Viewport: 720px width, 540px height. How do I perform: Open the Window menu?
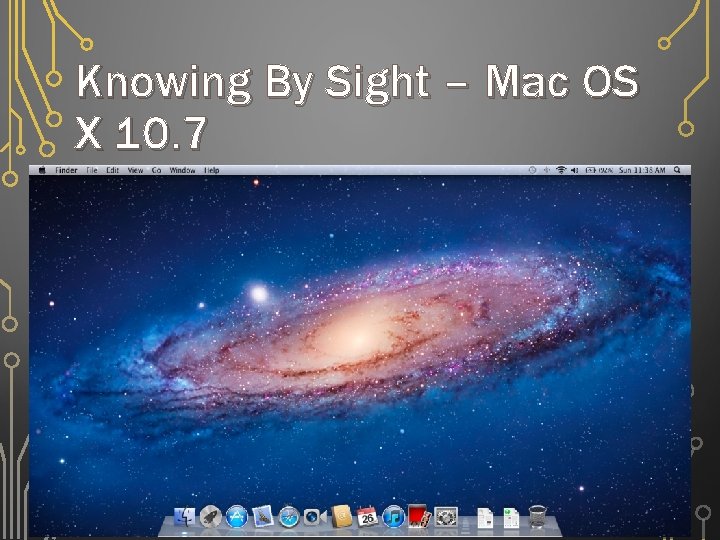[182, 170]
